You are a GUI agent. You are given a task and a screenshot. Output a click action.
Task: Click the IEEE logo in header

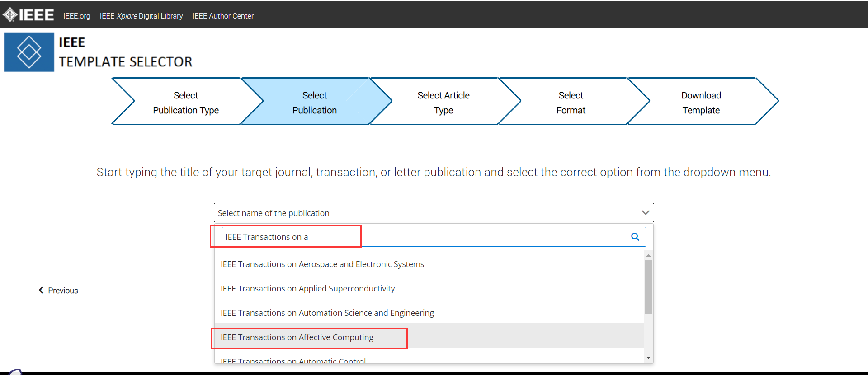tap(28, 15)
